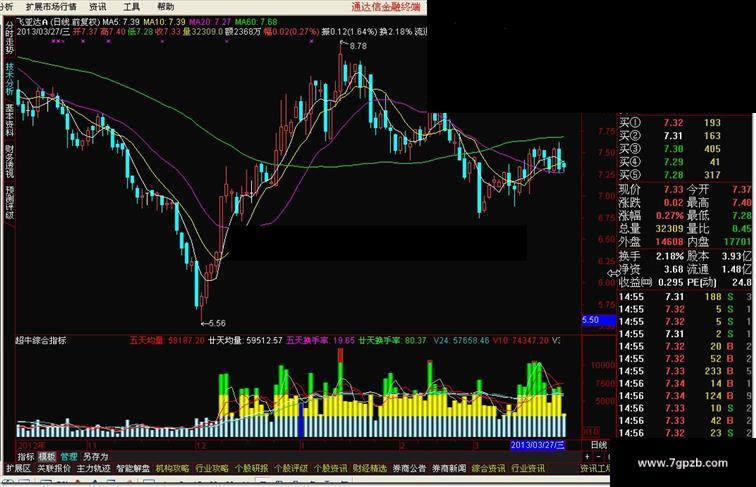
Task: Click the 买③ 7.30 bid row
Action: 685,149
